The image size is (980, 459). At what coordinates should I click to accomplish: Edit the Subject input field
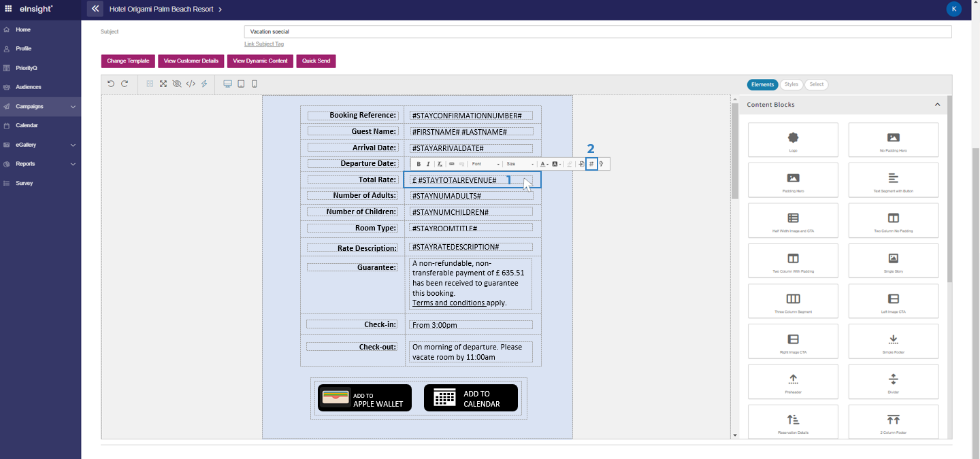point(598,32)
